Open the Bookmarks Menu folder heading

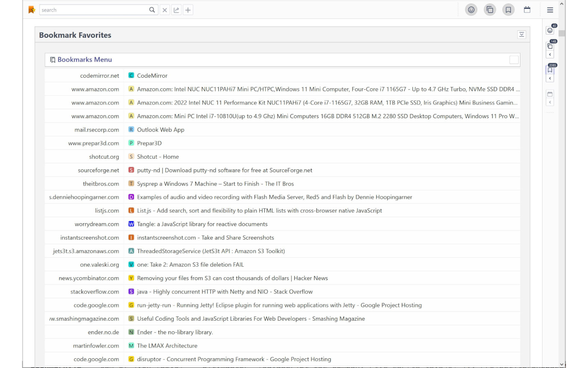pos(85,60)
